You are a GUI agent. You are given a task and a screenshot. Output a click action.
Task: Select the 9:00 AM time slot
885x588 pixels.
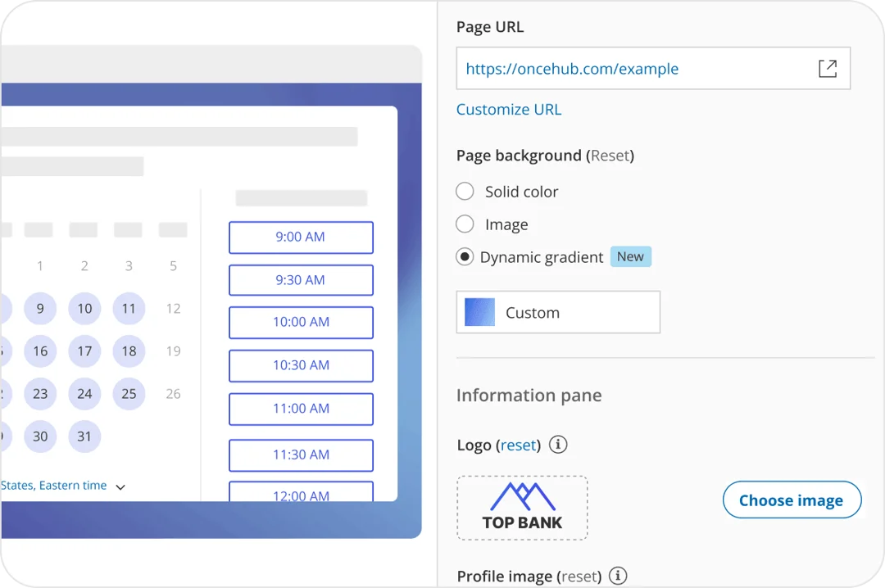click(x=301, y=237)
